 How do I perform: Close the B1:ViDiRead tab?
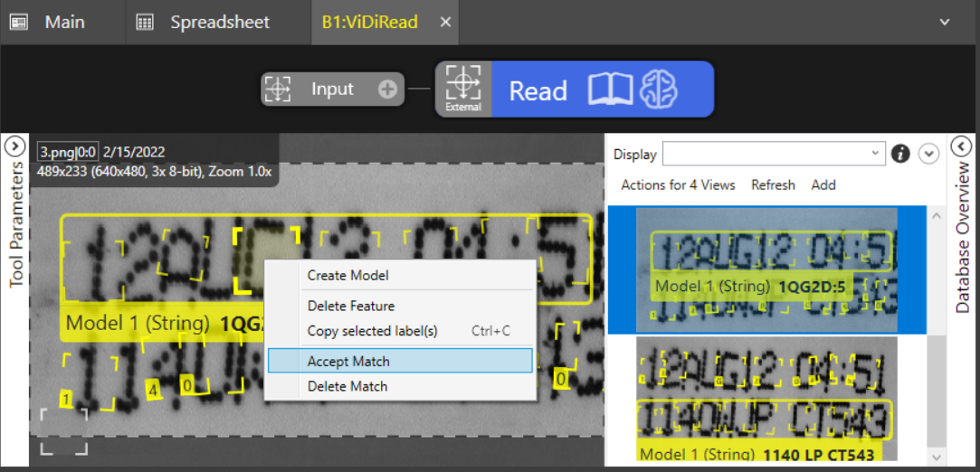445,22
